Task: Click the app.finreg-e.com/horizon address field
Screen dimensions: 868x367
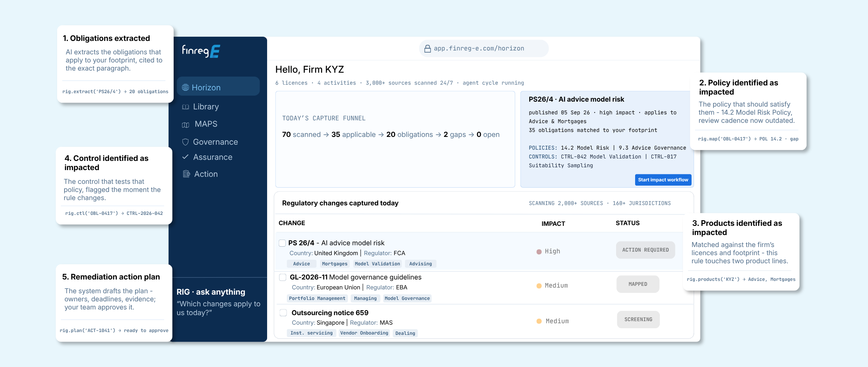Action: click(484, 48)
